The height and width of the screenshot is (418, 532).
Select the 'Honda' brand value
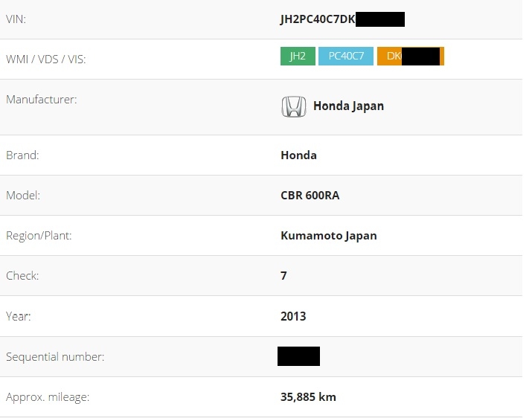(x=298, y=155)
